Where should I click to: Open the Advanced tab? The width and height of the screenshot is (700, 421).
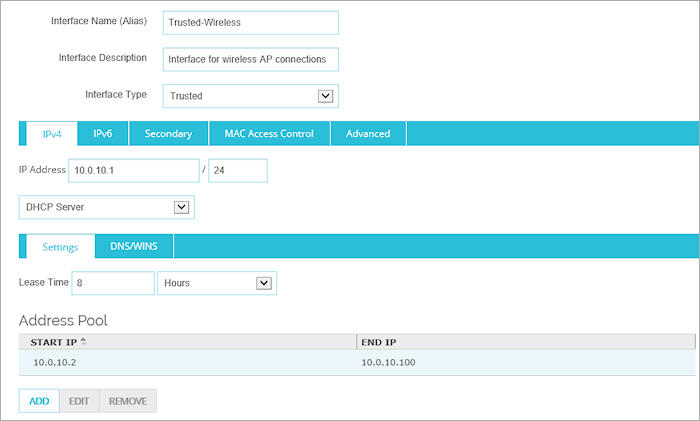tap(368, 133)
